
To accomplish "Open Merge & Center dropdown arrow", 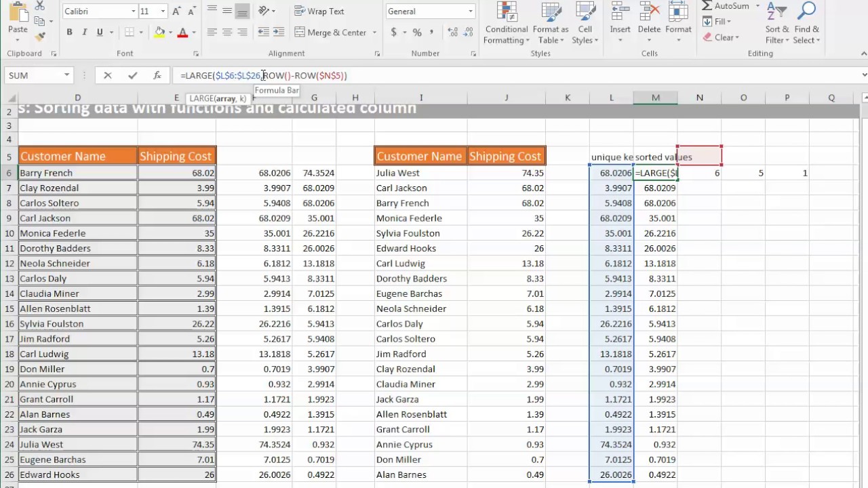I will click(x=374, y=33).
